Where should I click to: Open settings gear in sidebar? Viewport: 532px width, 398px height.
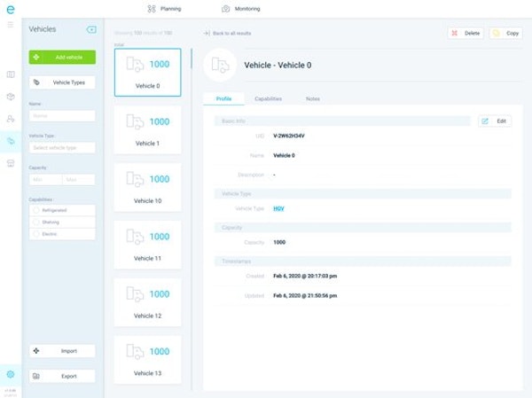pyautogui.click(x=11, y=374)
